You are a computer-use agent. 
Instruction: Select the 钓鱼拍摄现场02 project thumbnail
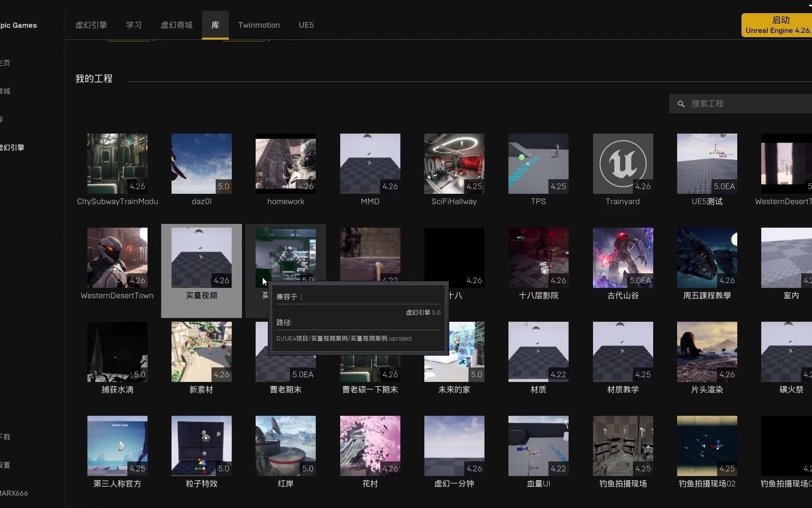tap(707, 446)
